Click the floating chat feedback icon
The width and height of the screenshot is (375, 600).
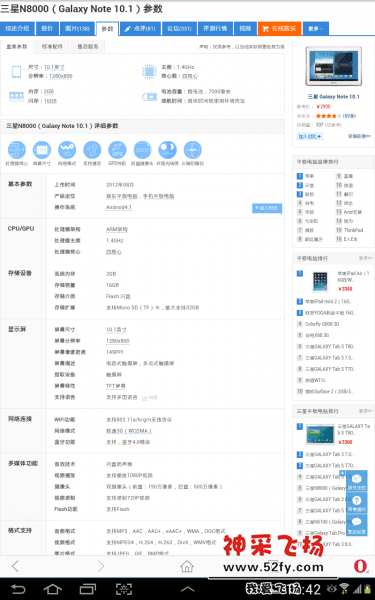[x=357, y=525]
